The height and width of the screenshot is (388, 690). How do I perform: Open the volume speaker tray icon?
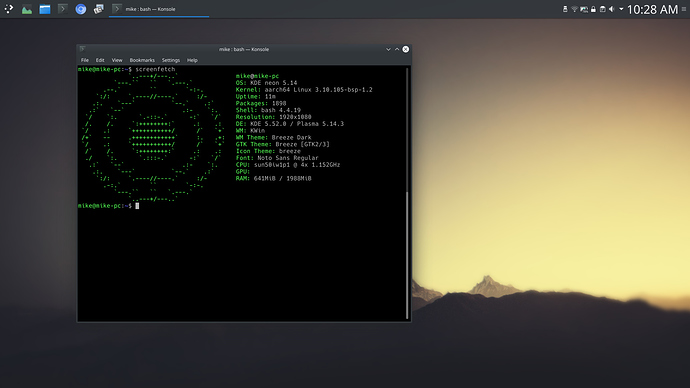tap(612, 9)
